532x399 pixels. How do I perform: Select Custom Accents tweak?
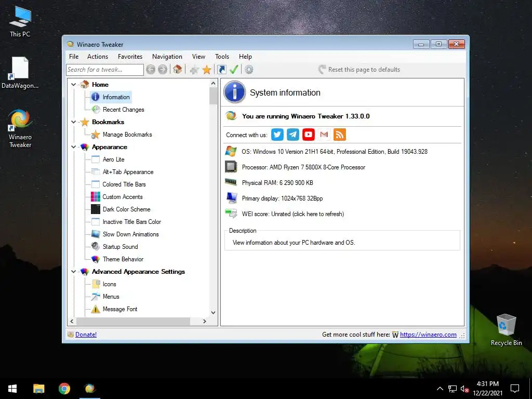coord(122,197)
